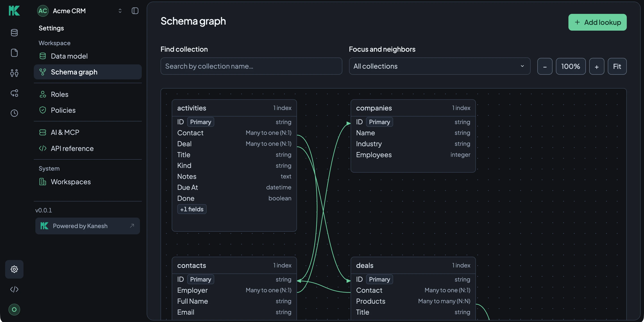Reset zoom via 100% button

(x=571, y=66)
